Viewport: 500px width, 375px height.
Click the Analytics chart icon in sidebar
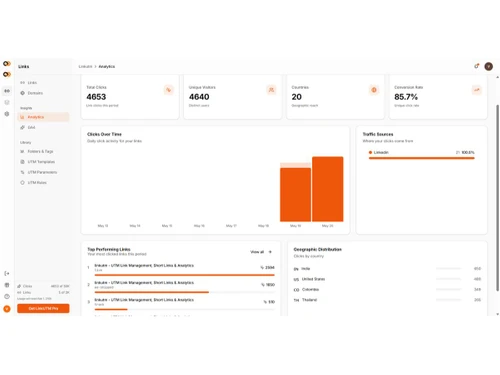tap(22, 117)
